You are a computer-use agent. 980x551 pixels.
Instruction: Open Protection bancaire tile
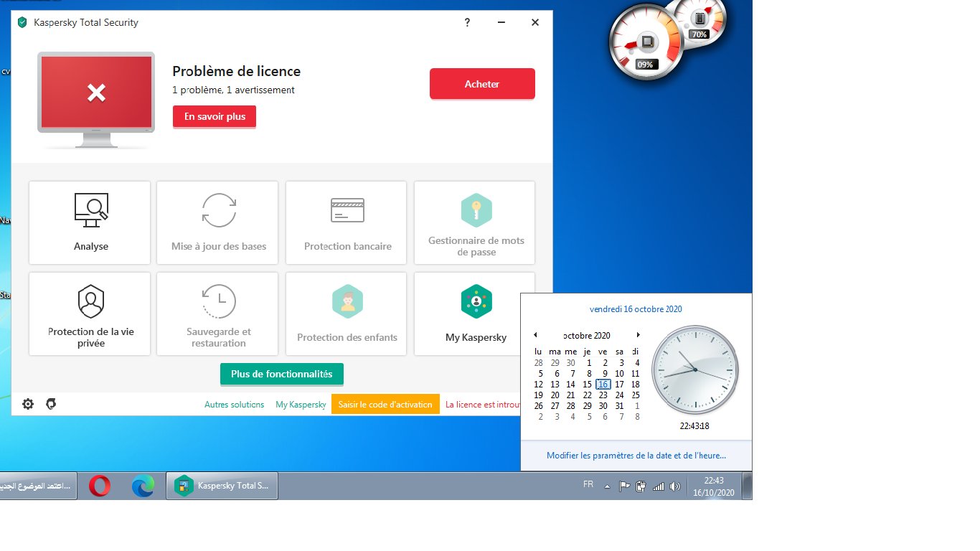pyautogui.click(x=347, y=222)
